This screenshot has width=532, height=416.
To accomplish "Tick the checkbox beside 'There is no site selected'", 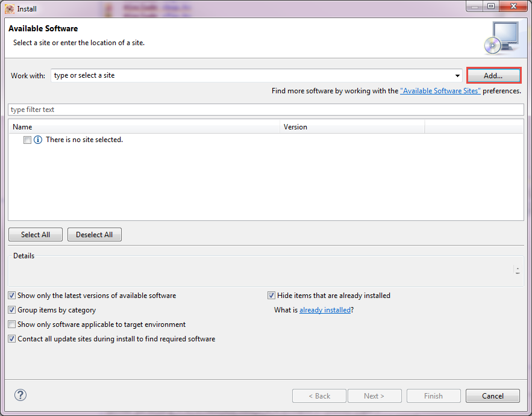I will click(27, 140).
